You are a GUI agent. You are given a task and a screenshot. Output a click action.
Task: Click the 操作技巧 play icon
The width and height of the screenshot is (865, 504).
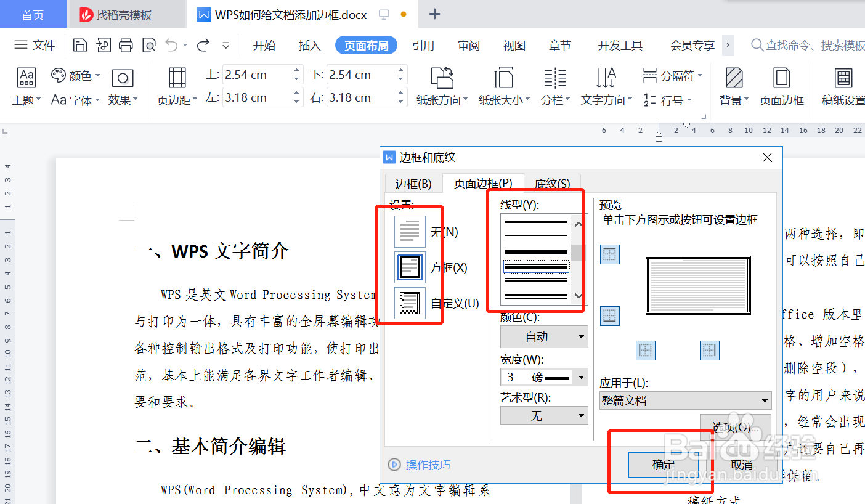pyautogui.click(x=394, y=465)
